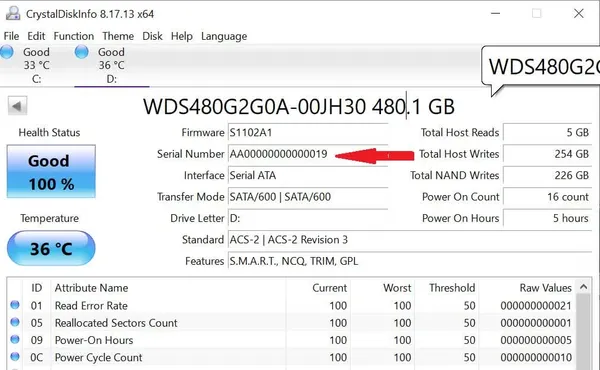This screenshot has width=600, height=370.
Task: Click raw value 000000000005
Action: pos(536,340)
